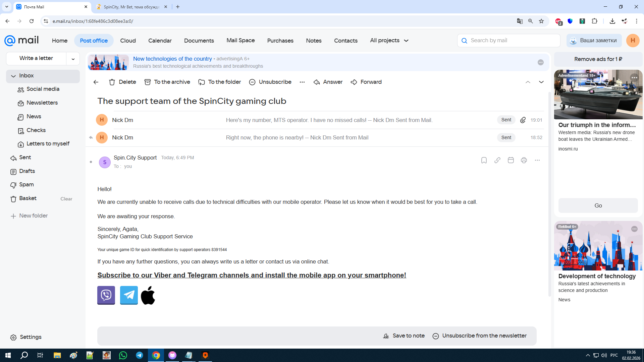Bookmark the Spin.City Support message

(x=484, y=160)
